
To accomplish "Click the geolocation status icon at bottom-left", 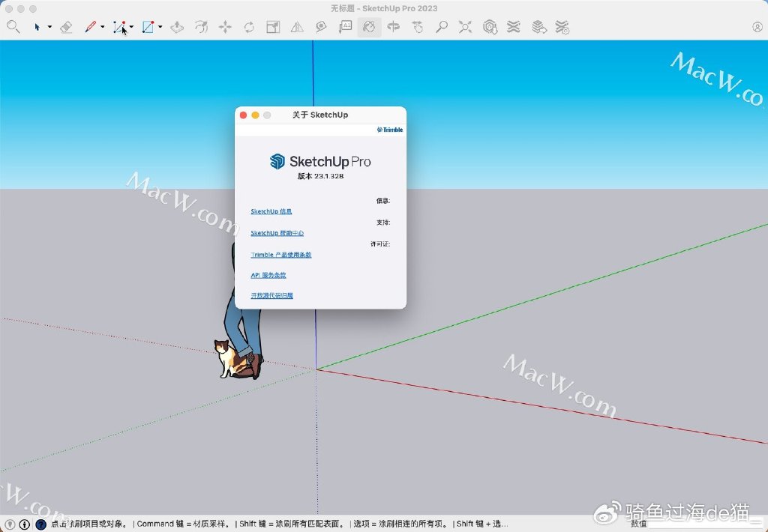I will tap(10, 525).
